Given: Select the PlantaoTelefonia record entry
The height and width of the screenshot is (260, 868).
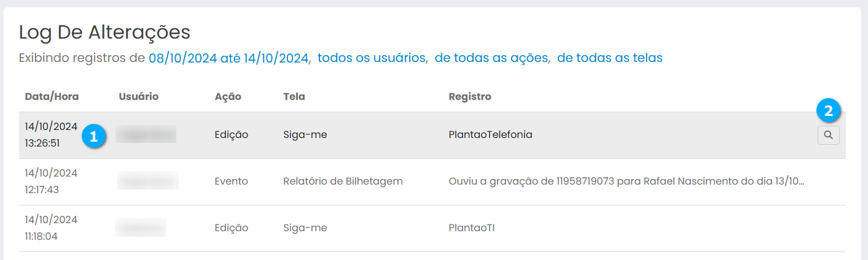Looking at the screenshot, I should click(490, 135).
